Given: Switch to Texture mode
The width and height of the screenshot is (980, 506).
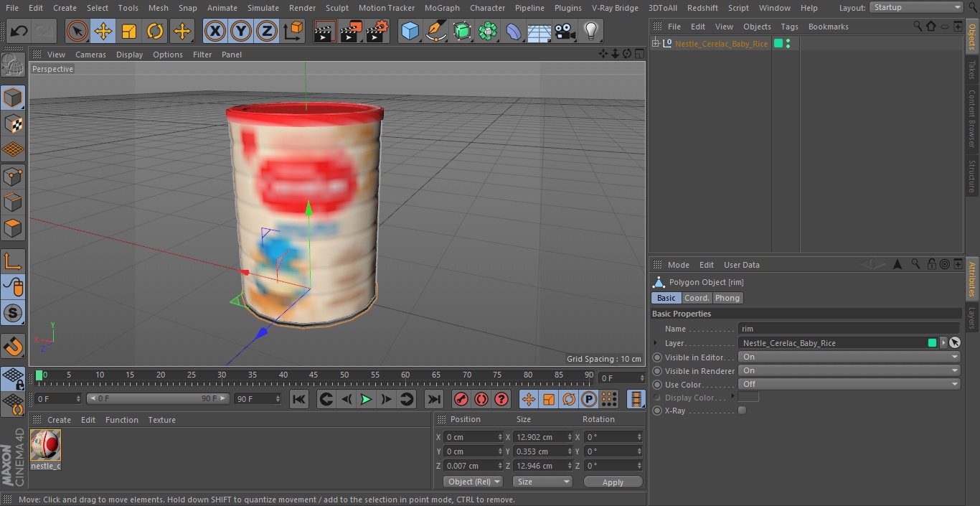Looking at the screenshot, I should point(13,123).
